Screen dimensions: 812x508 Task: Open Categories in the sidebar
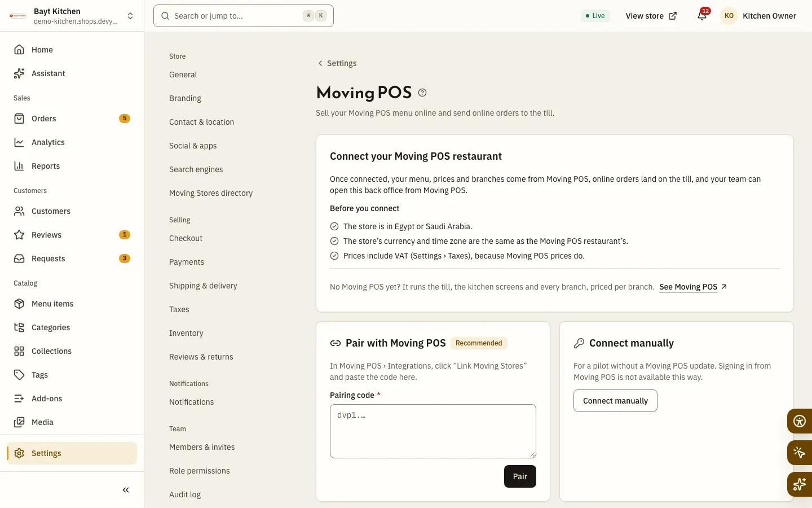click(x=72, y=327)
